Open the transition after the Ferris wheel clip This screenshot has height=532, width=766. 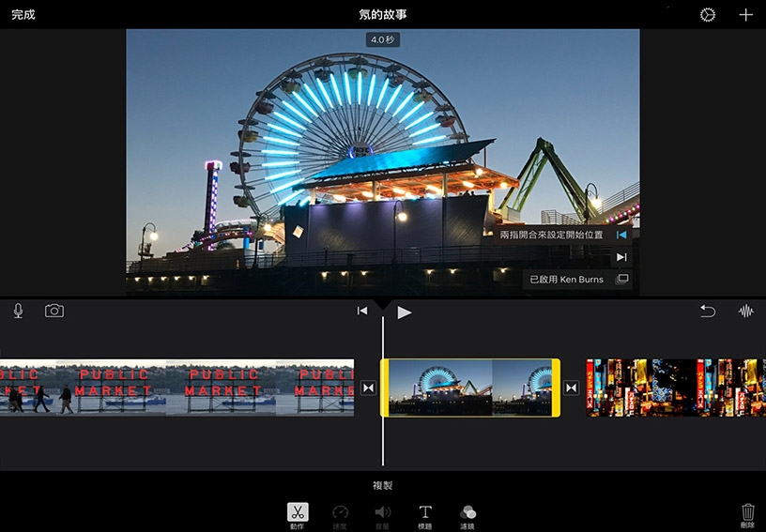[571, 388]
